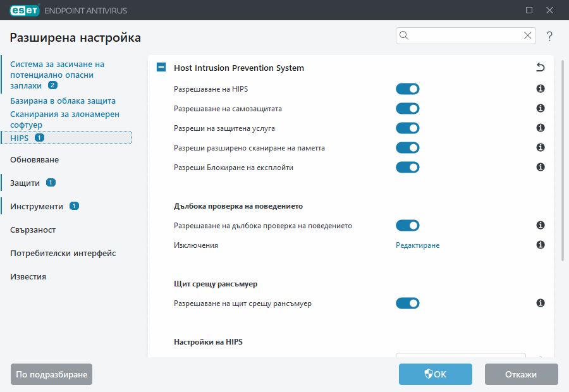Click the info icon next to Изключения
Viewport: 569px width, 392px height.
540,245
